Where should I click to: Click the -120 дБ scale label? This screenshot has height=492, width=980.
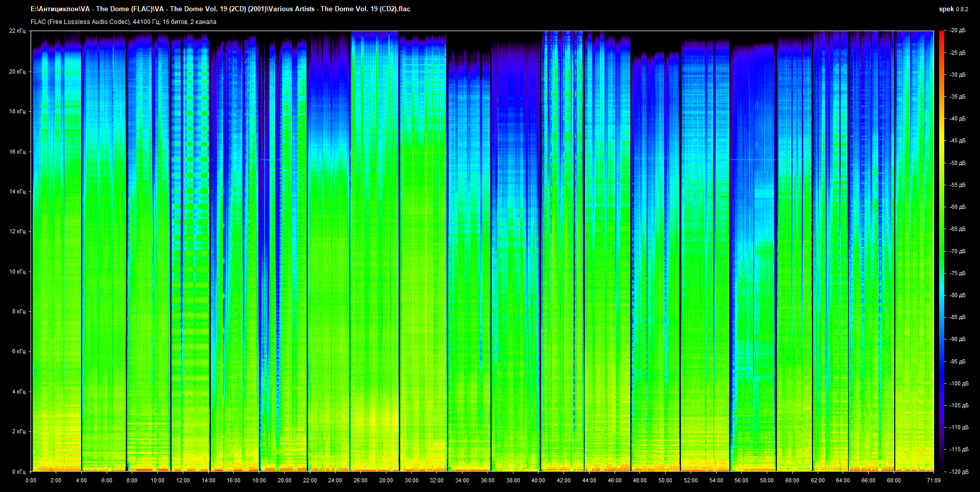(x=959, y=472)
